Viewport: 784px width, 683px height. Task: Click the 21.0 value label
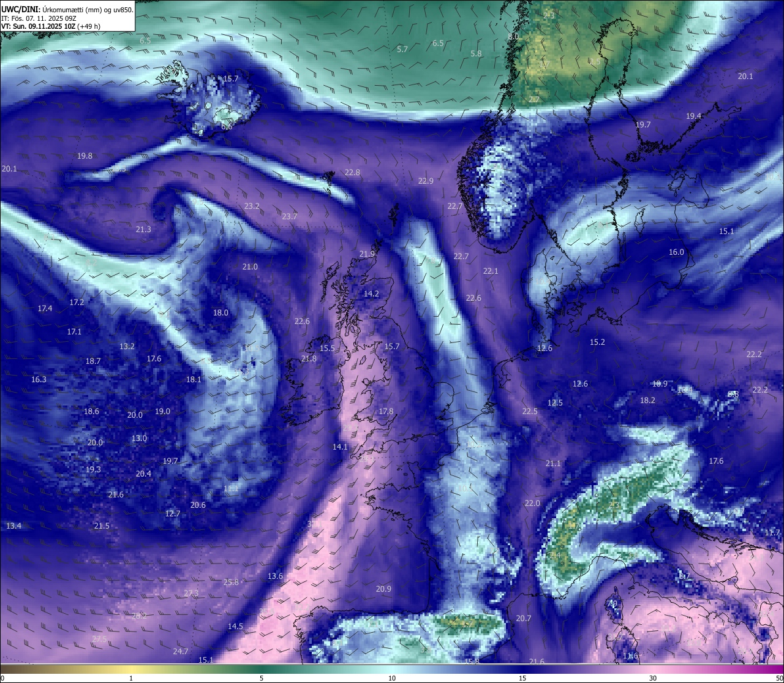point(250,267)
